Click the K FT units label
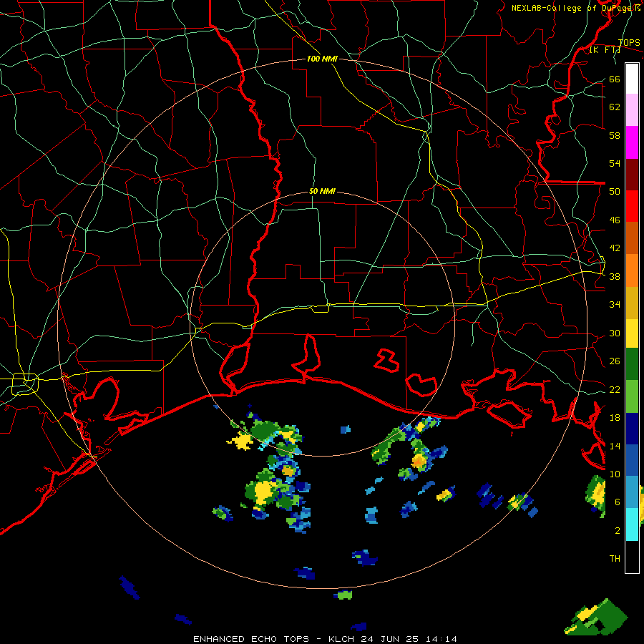Image resolution: width=644 pixels, height=644 pixels. [605, 50]
